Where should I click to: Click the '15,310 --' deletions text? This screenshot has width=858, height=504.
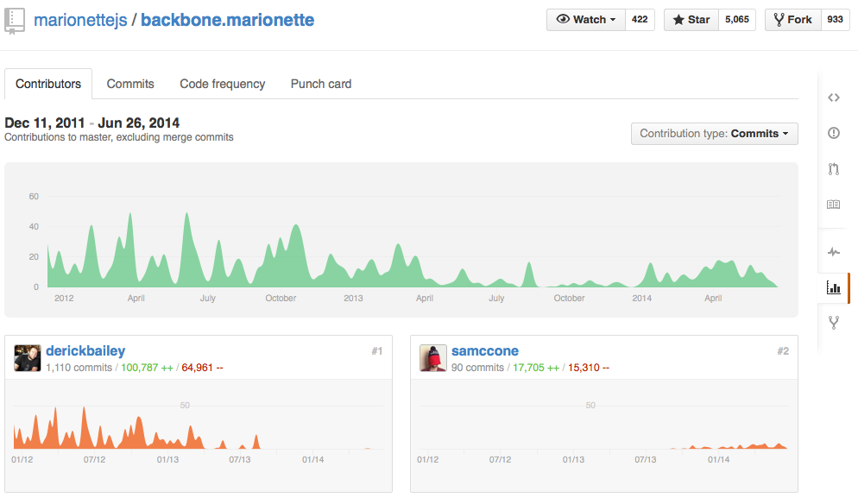click(x=588, y=368)
